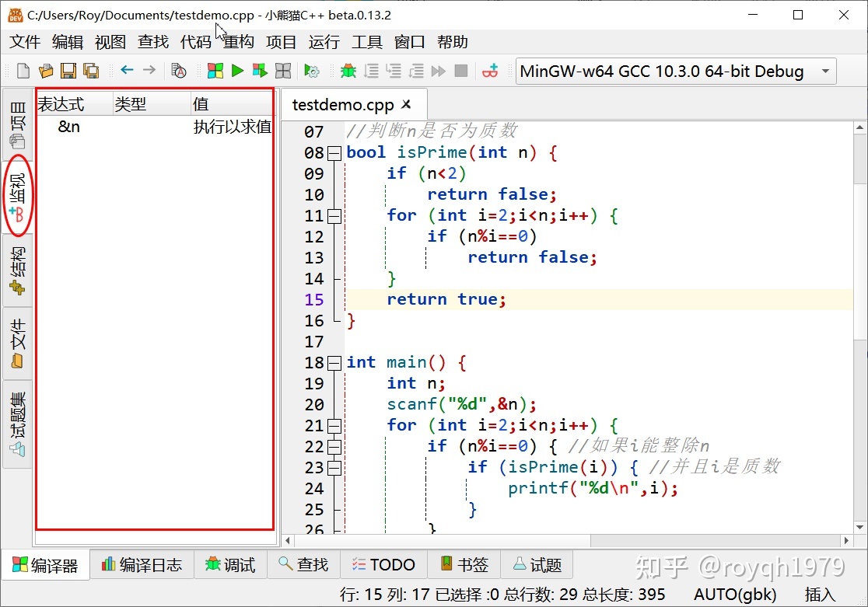Open the 窗口 menu
The height and width of the screenshot is (607, 868).
tap(410, 42)
